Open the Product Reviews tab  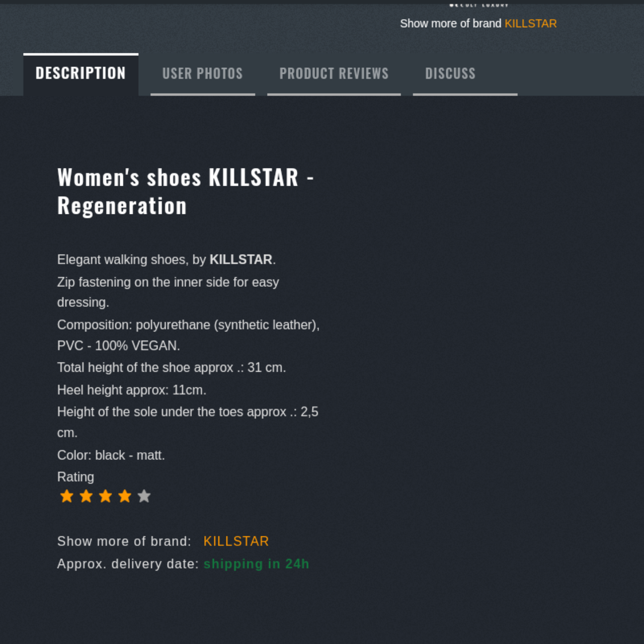point(334,74)
